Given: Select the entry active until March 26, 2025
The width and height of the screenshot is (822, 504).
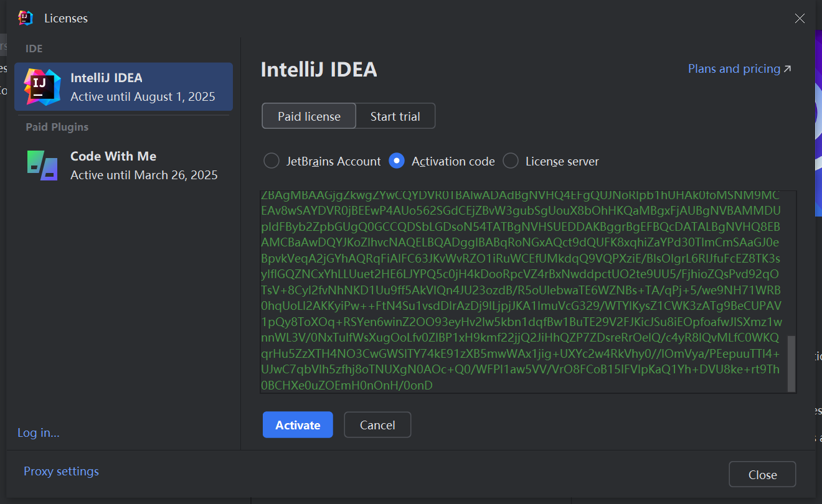Looking at the screenshot, I should (123, 165).
